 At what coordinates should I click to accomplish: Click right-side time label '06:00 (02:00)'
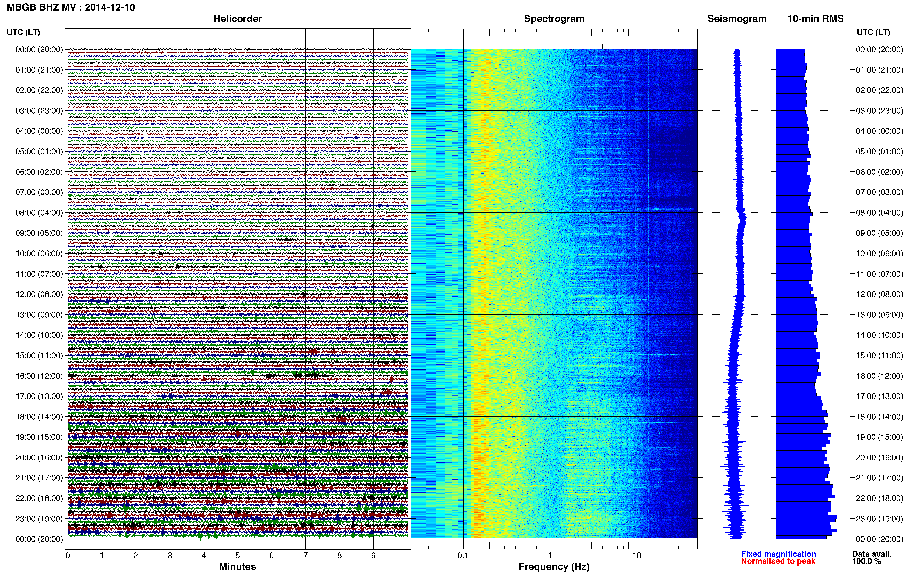point(879,172)
